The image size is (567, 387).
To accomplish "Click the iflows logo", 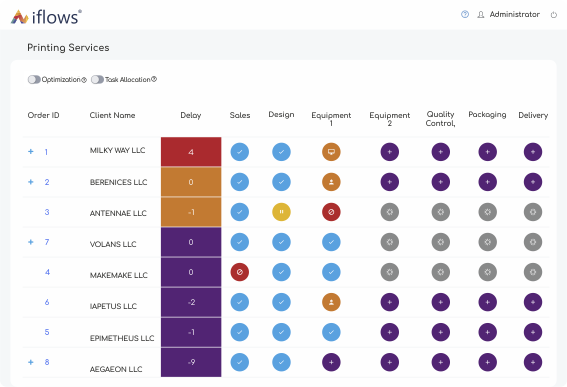I will pos(46,17).
